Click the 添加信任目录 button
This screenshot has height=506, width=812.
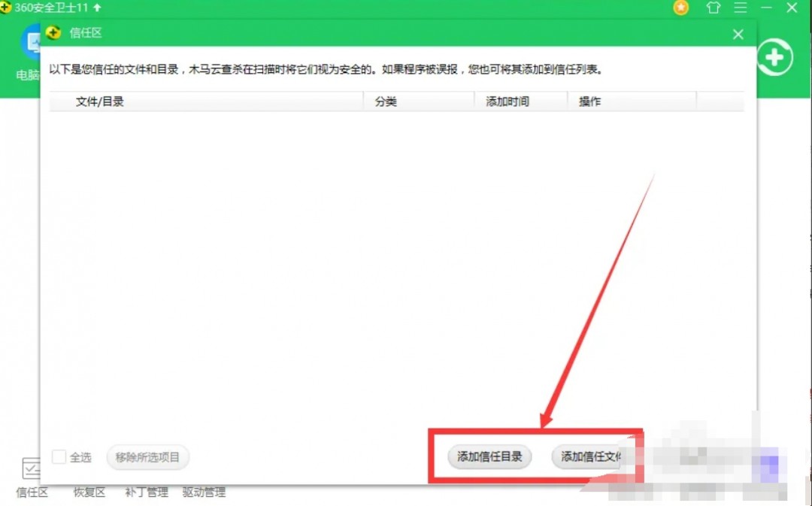point(489,456)
